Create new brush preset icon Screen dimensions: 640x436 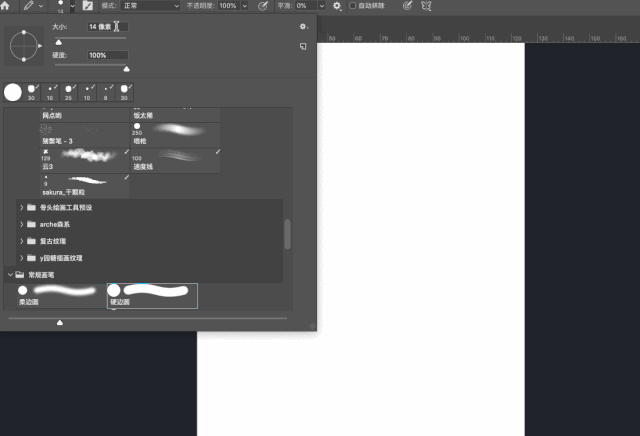(303, 46)
